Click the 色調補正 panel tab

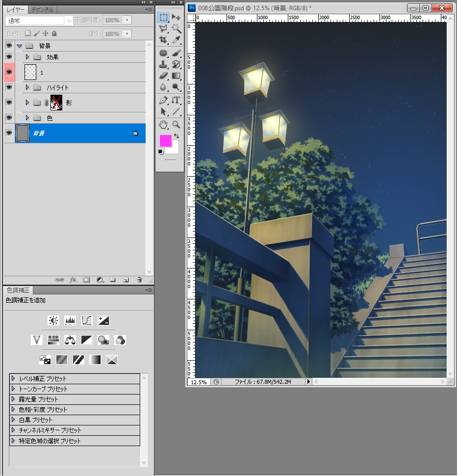pos(18,290)
